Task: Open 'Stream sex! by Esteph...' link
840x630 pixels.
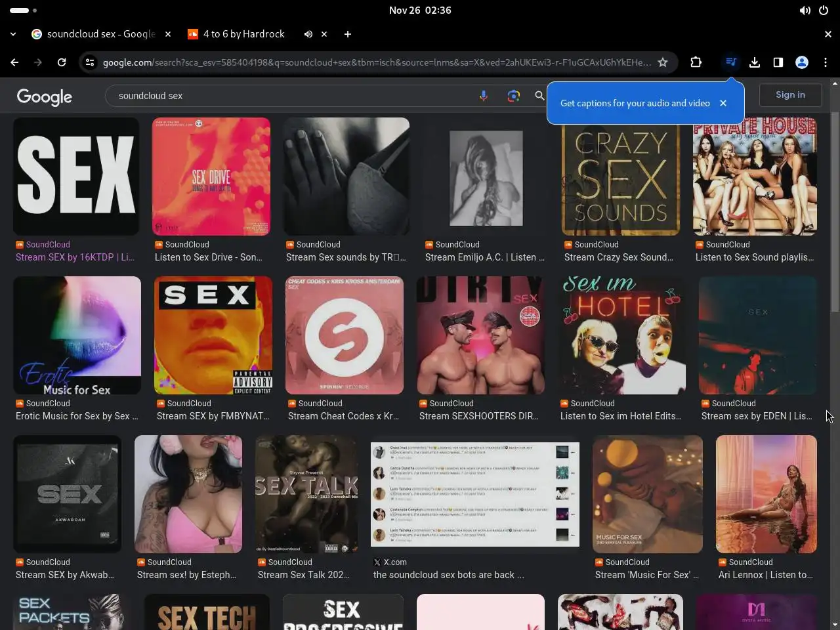Action: pos(186,575)
